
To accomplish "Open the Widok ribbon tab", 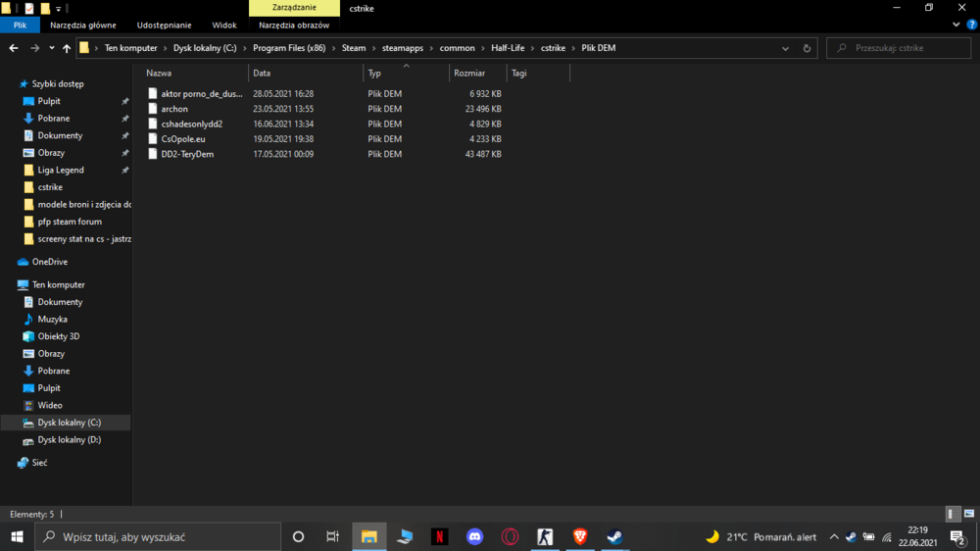I will tap(224, 25).
